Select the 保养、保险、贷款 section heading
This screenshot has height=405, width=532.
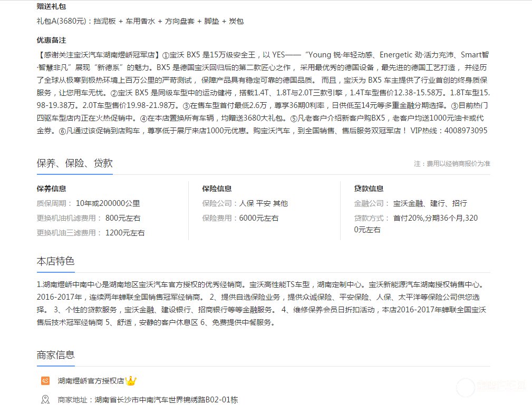click(x=74, y=163)
